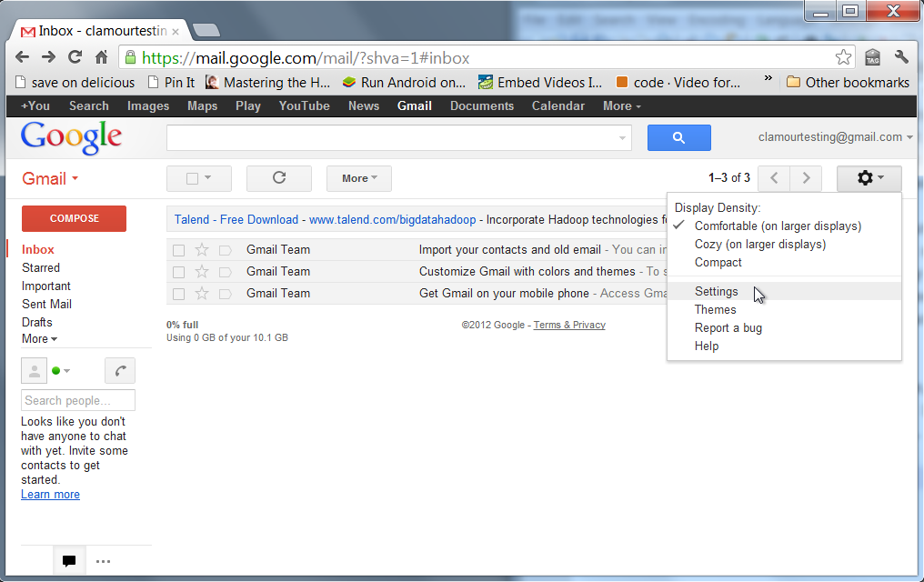
Task: Mark Import your contacts email as important
Action: pos(226,250)
